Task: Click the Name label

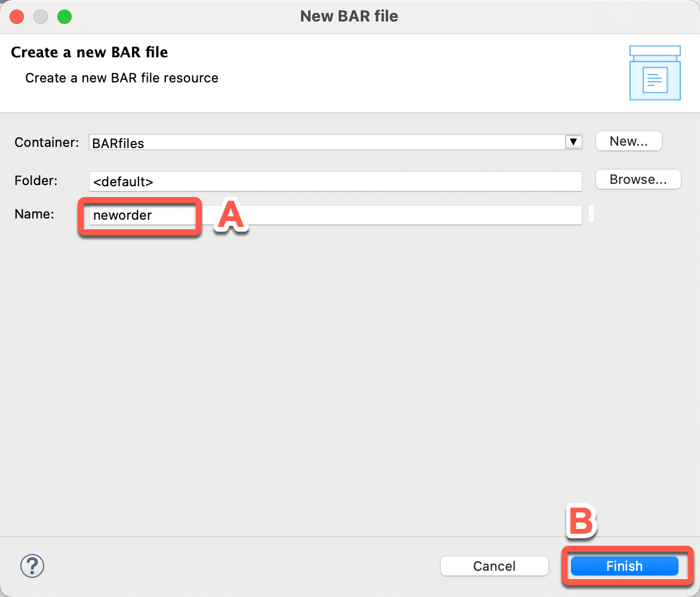Action: coord(34,214)
